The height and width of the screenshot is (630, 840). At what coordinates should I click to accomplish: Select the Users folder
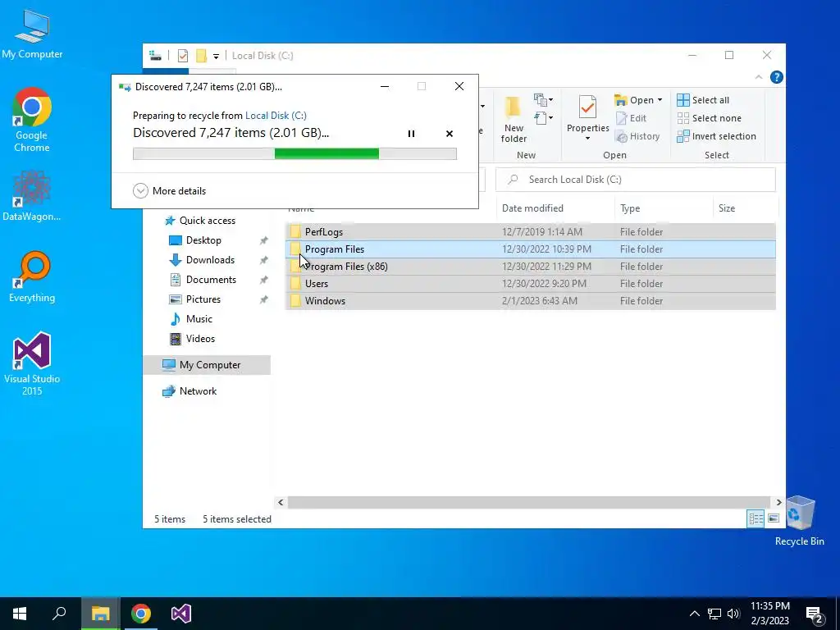pyautogui.click(x=531, y=283)
